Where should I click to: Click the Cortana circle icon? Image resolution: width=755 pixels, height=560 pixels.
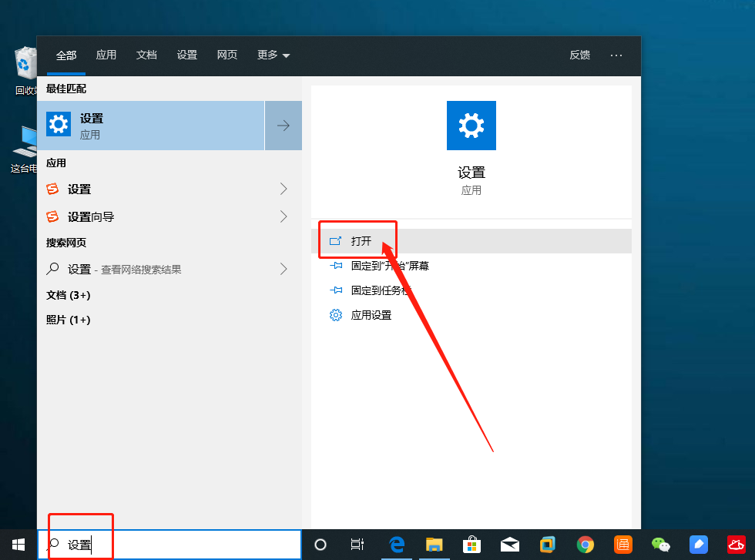pos(320,545)
